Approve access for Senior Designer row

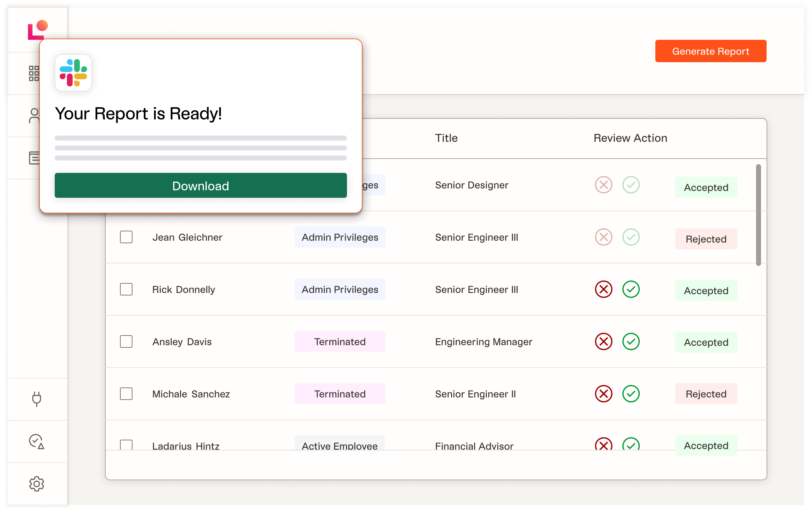coord(631,185)
